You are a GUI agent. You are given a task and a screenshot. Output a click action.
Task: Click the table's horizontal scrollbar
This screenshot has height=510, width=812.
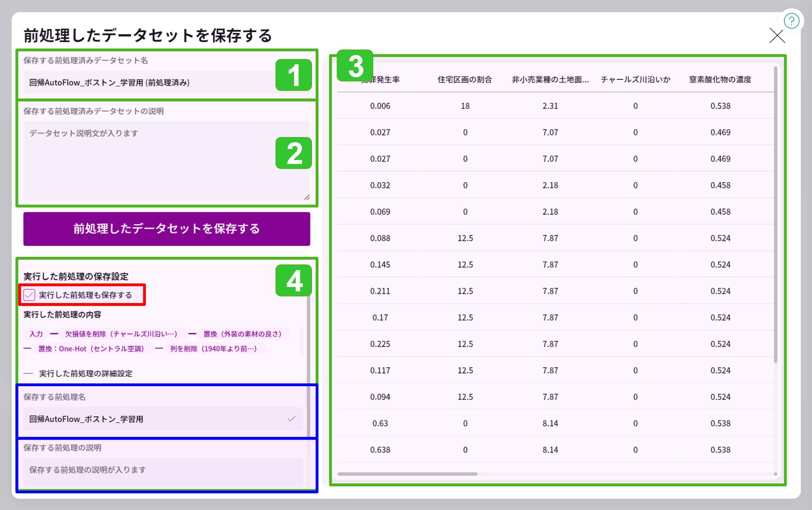coord(408,474)
